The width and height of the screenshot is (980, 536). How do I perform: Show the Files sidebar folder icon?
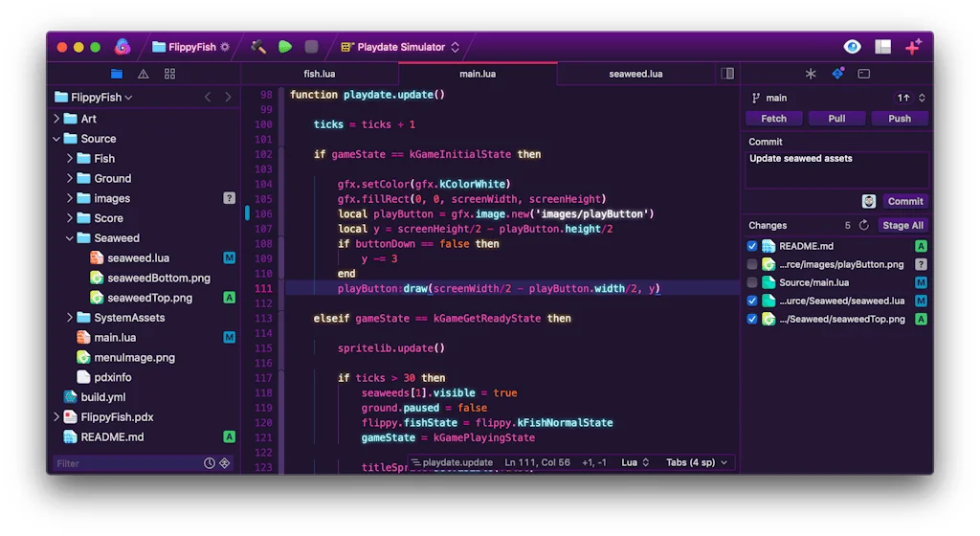(117, 74)
